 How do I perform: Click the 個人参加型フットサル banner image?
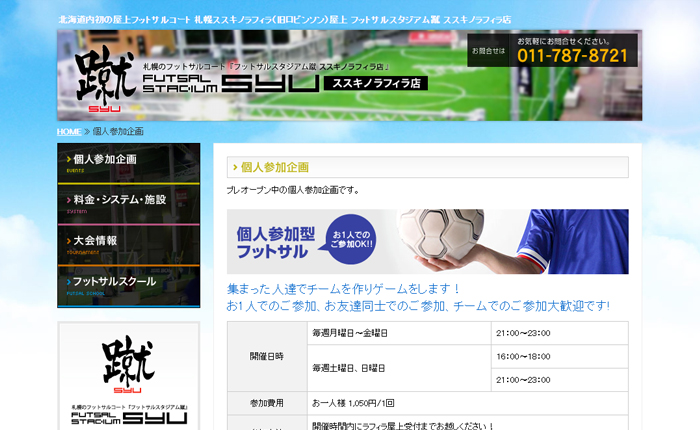pos(428,242)
